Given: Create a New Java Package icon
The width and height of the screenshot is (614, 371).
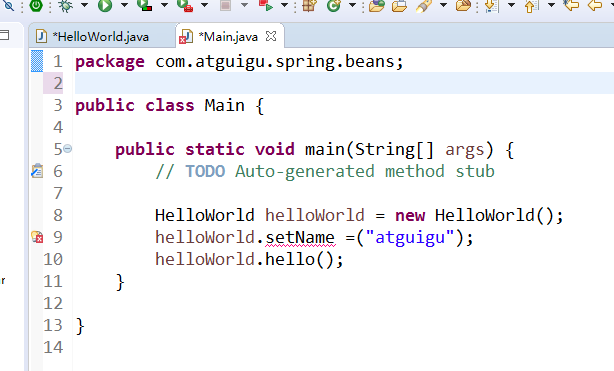Looking at the screenshot, I should point(309,5).
